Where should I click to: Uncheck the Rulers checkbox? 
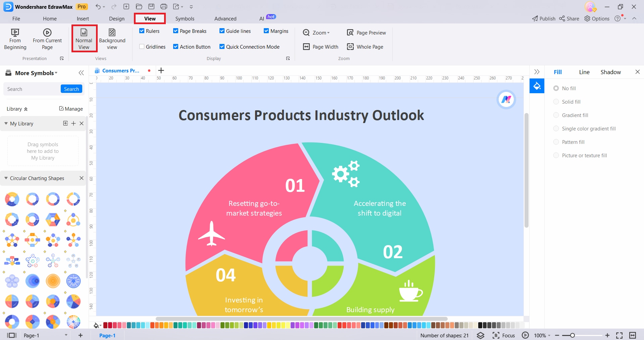click(x=142, y=31)
